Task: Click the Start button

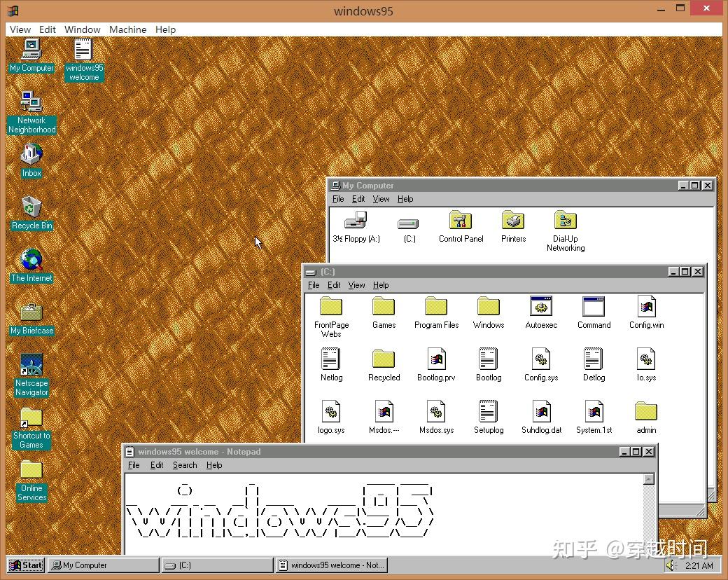Action: (x=25, y=565)
